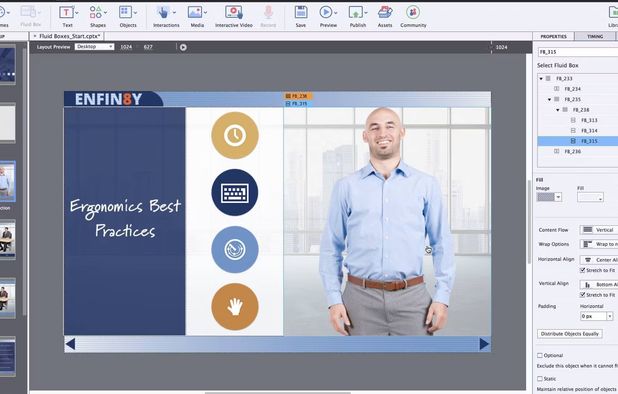
Task: Click the Image fill color swatch
Action: pyautogui.click(x=546, y=197)
